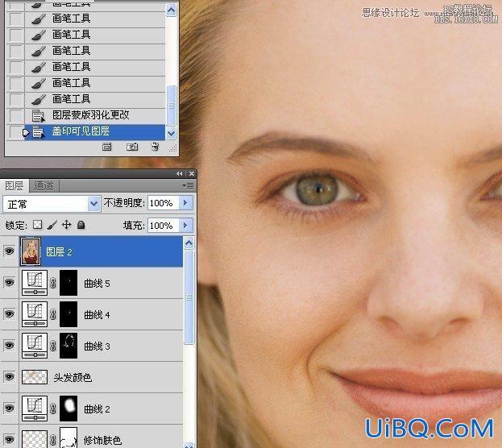Select history state 盖印可见图层
This screenshot has width=502, height=448.
pos(81,131)
